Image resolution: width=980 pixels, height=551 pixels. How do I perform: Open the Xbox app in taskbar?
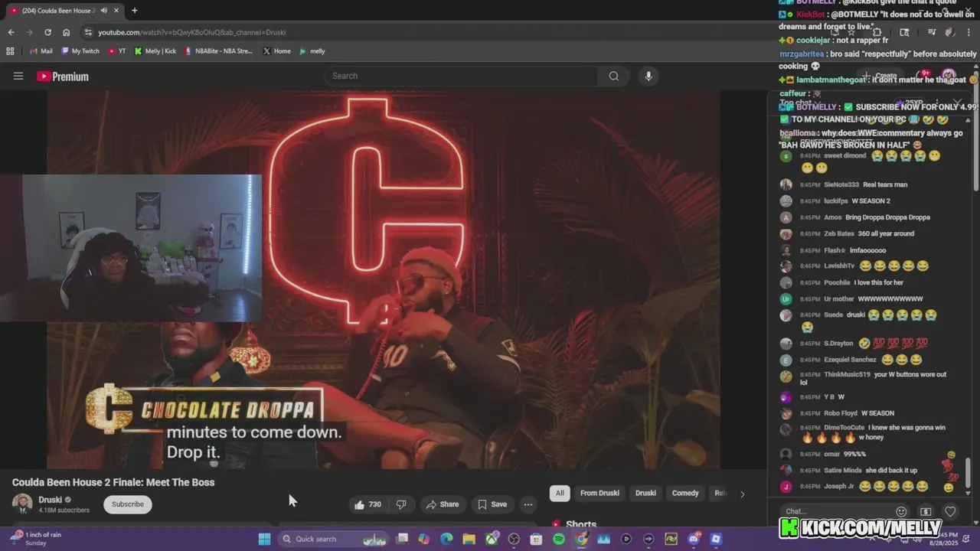492,539
